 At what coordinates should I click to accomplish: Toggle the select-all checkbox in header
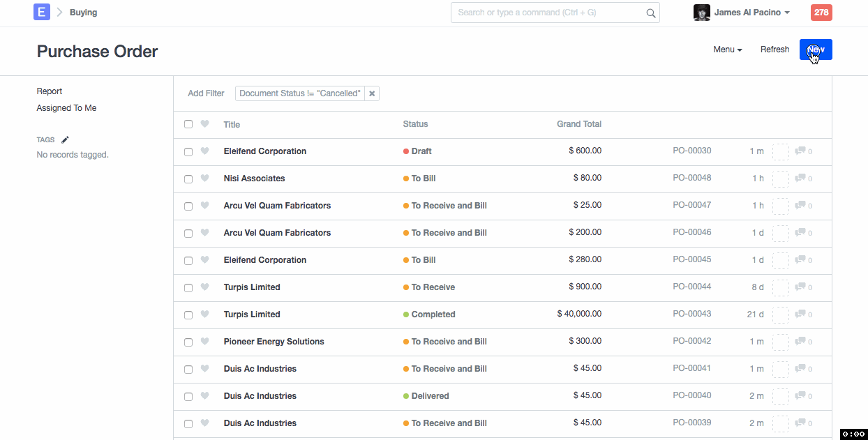click(x=188, y=124)
